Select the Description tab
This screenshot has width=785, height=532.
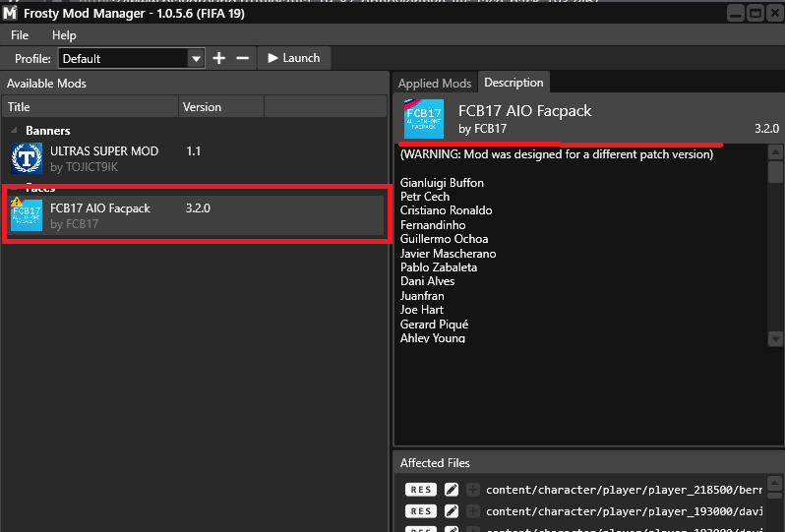pyautogui.click(x=513, y=83)
